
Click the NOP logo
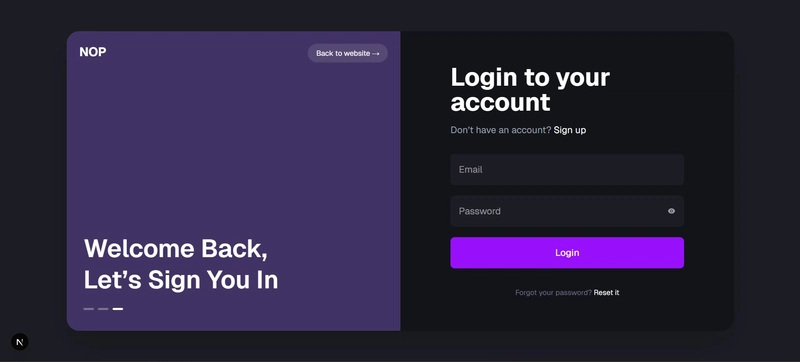coord(93,52)
